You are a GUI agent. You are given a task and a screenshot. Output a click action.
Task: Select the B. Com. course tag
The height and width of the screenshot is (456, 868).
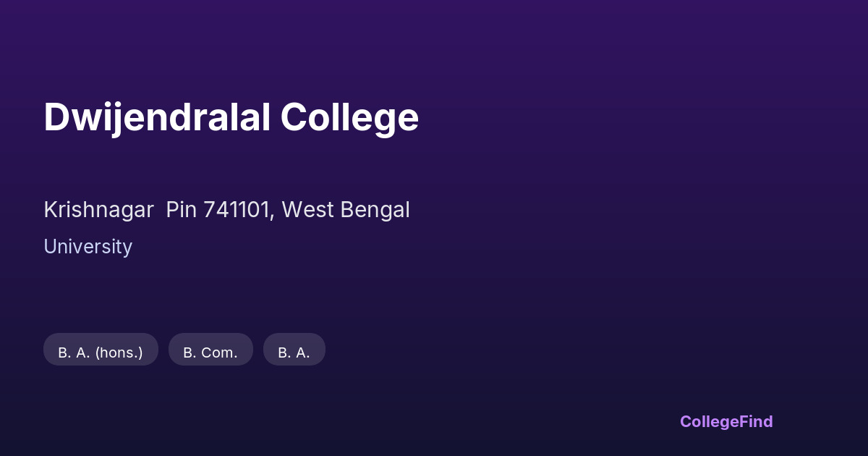[x=210, y=352]
